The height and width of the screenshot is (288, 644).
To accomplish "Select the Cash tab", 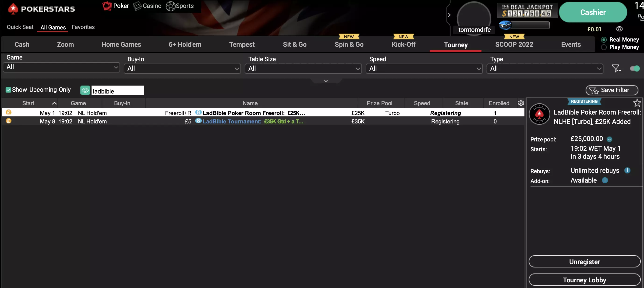I will (22, 44).
